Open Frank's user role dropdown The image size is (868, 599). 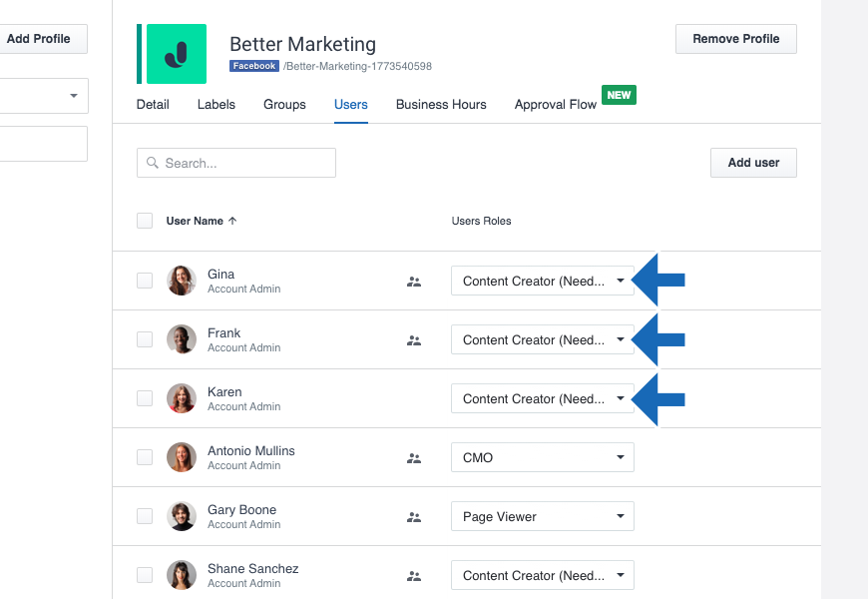(542, 339)
